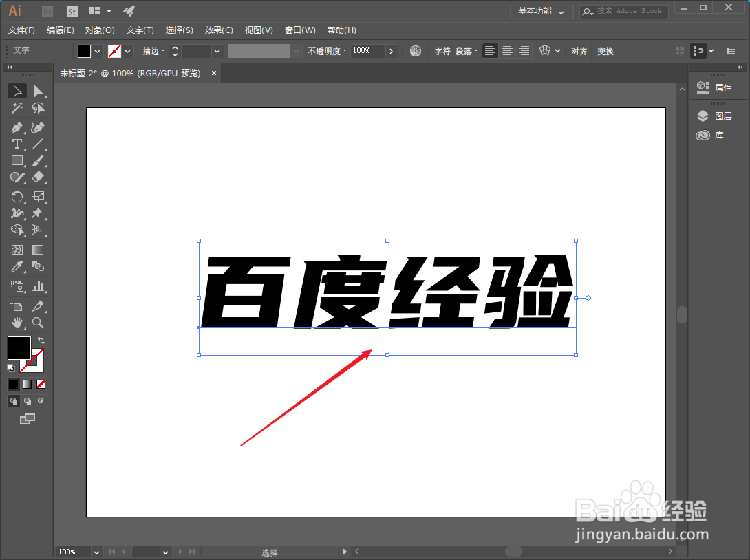This screenshot has height=560, width=750.
Task: Select the Selection tool (black arrow)
Action: tap(17, 91)
